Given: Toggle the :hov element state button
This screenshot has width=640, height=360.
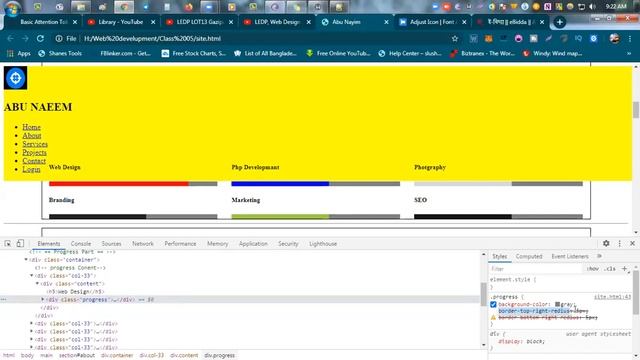Looking at the screenshot, I should [x=593, y=269].
